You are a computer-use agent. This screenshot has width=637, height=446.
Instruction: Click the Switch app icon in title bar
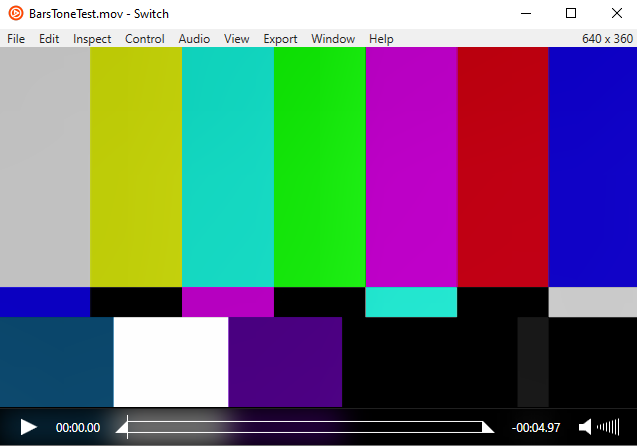tap(14, 14)
